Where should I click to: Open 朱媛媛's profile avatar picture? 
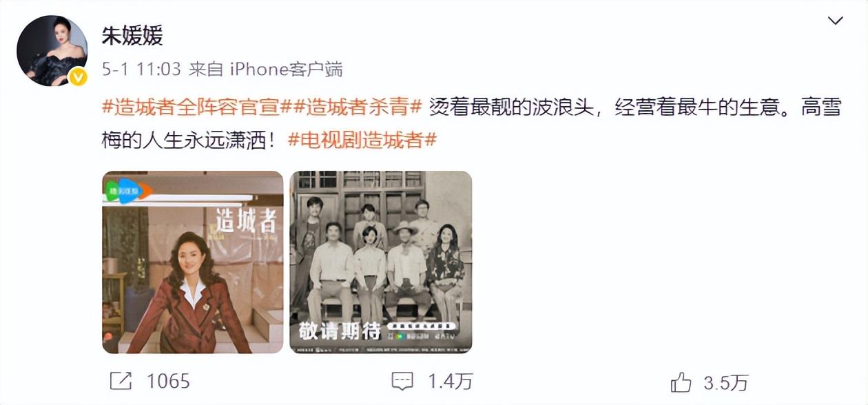tap(52, 50)
